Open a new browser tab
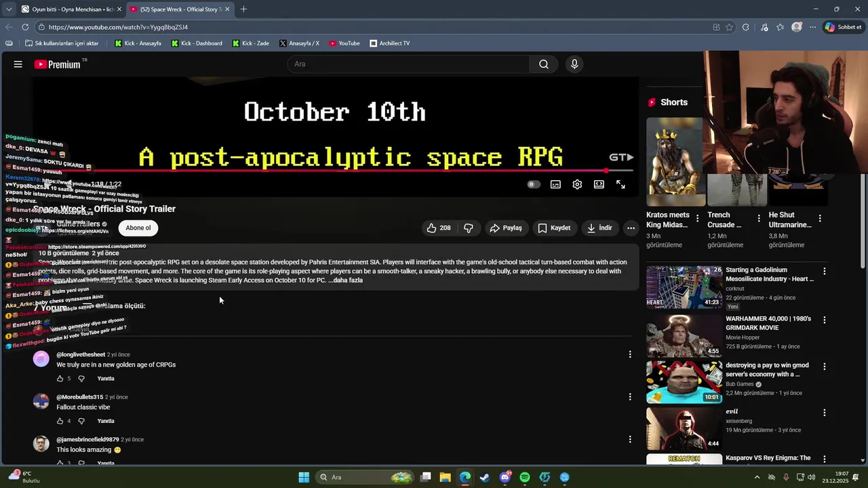Screen dimensions: 868x488 click(x=243, y=9)
